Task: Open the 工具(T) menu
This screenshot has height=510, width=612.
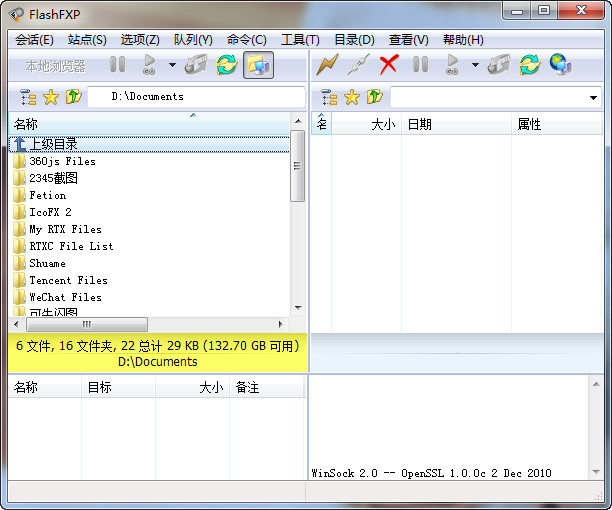Action: pos(300,39)
